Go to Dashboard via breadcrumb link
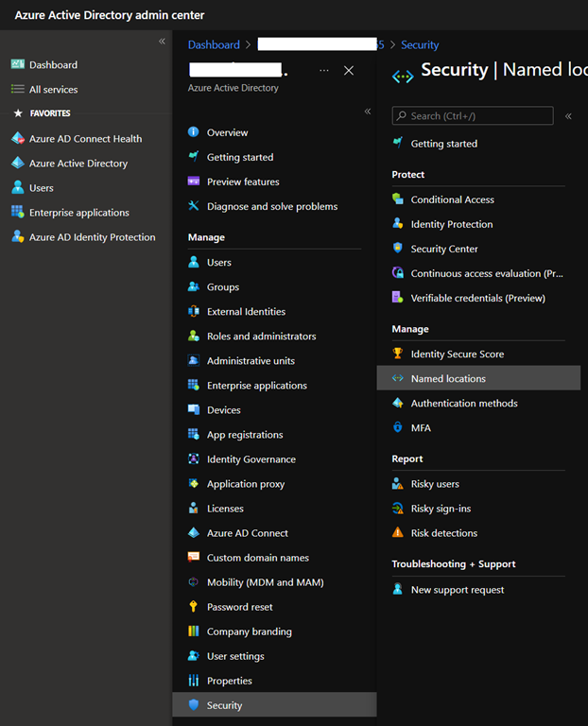The width and height of the screenshot is (588, 726). pos(214,44)
